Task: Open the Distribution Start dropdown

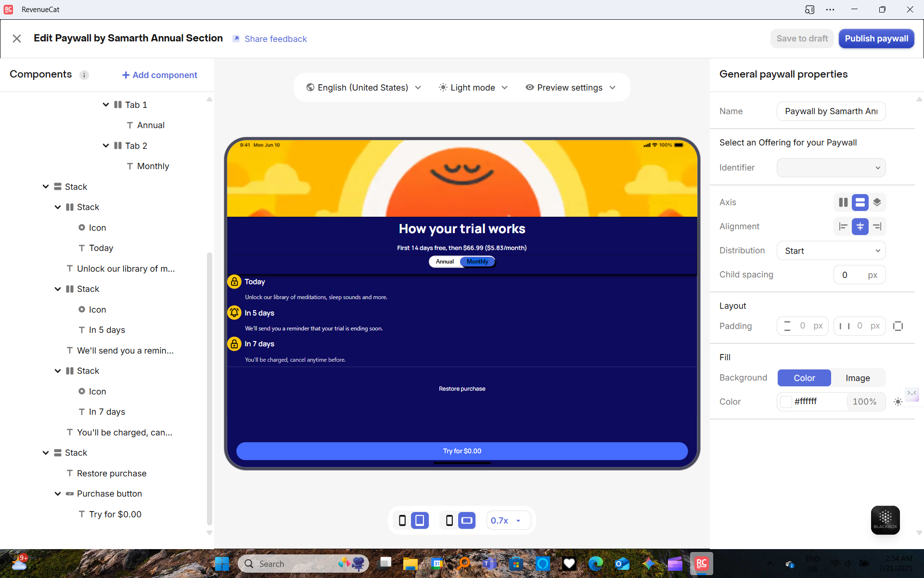Action: [831, 250]
